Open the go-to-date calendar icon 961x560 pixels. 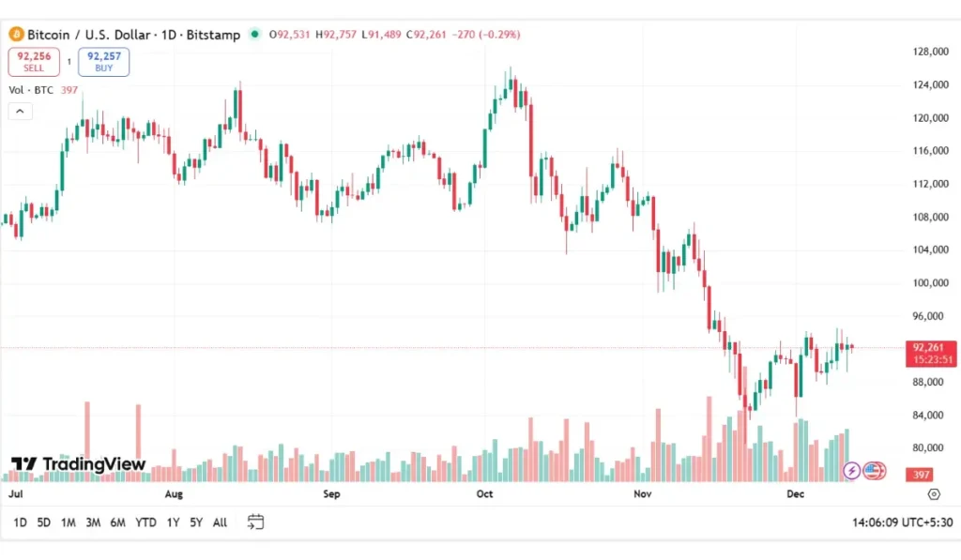pyautogui.click(x=255, y=522)
